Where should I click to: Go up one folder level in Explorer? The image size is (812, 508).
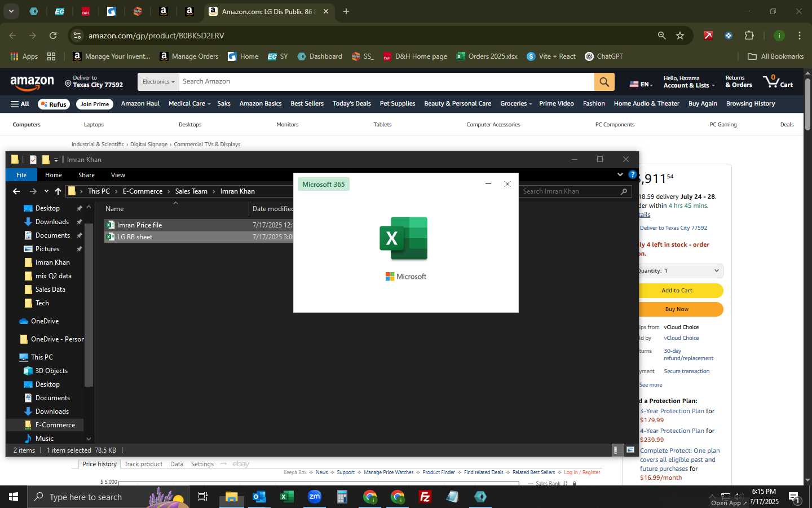(58, 191)
